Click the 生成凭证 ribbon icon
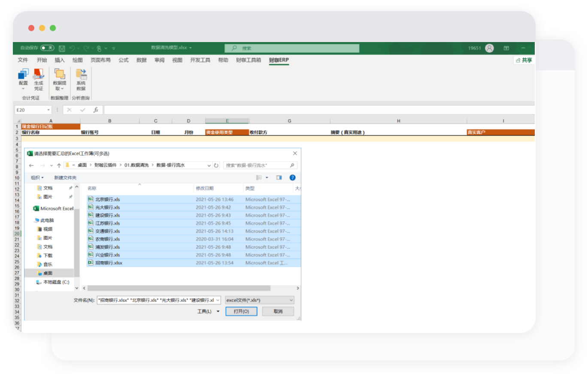 39,79
